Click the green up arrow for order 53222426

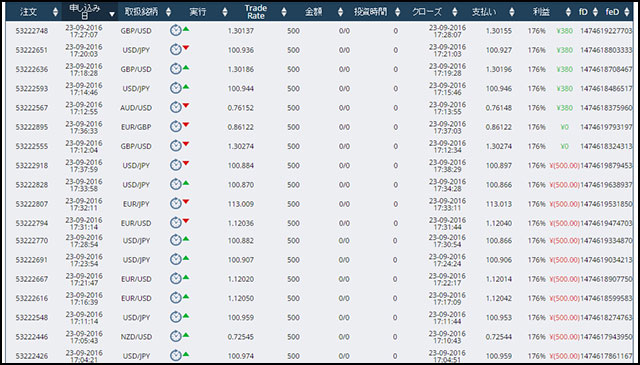coord(186,354)
